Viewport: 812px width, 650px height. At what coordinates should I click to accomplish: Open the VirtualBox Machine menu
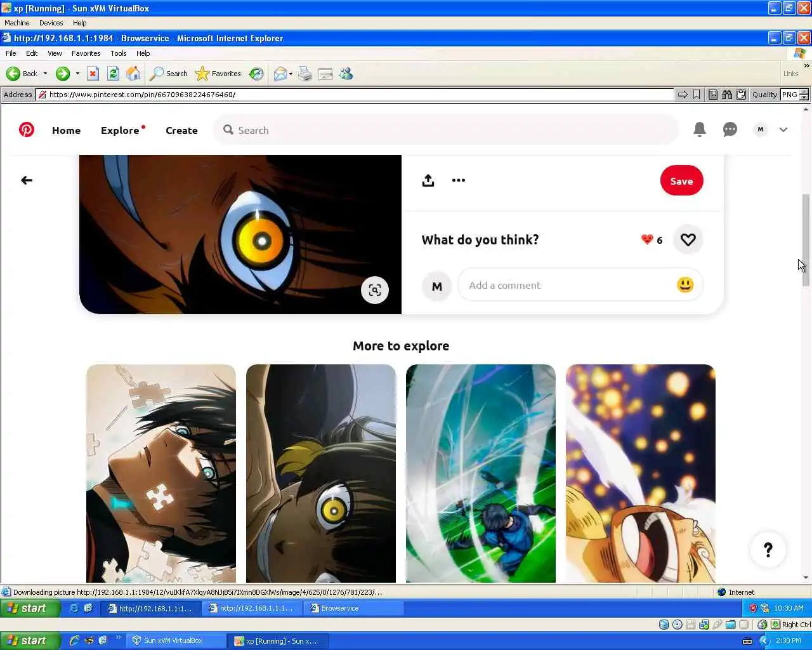pos(16,23)
